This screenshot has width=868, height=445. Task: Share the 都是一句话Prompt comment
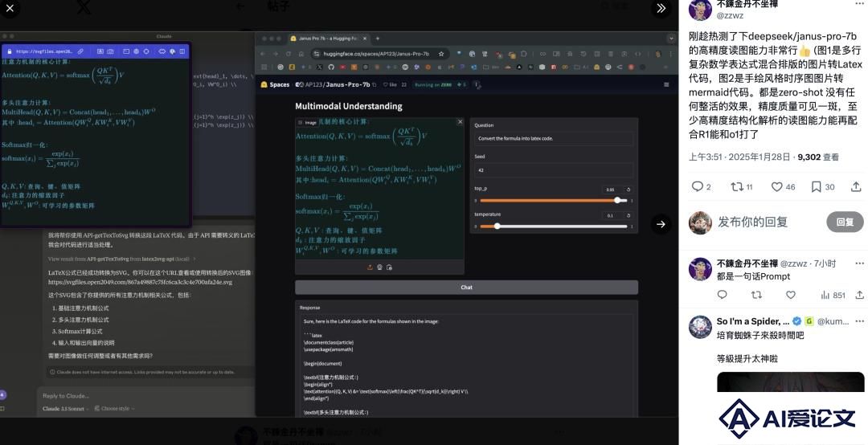tap(859, 295)
